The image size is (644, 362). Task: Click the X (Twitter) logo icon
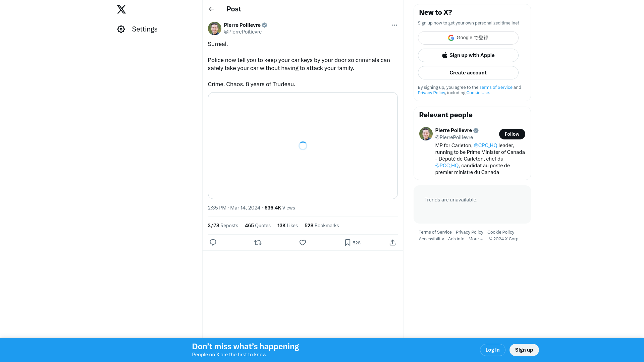[x=122, y=9]
